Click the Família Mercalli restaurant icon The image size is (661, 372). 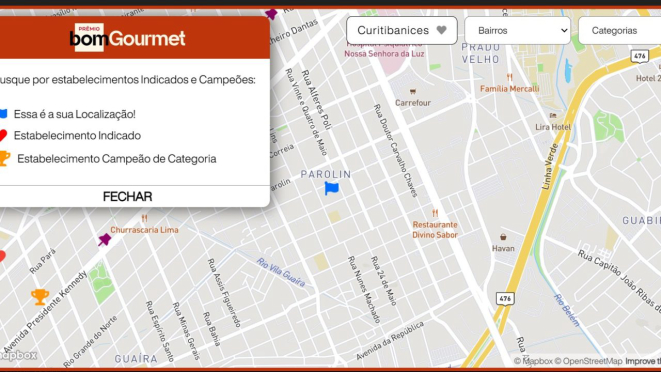pos(510,78)
